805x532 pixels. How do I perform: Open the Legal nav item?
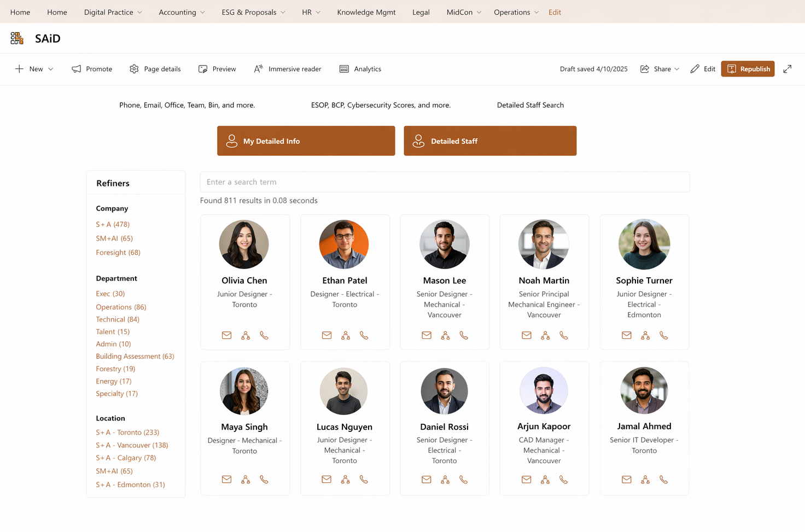pos(421,12)
